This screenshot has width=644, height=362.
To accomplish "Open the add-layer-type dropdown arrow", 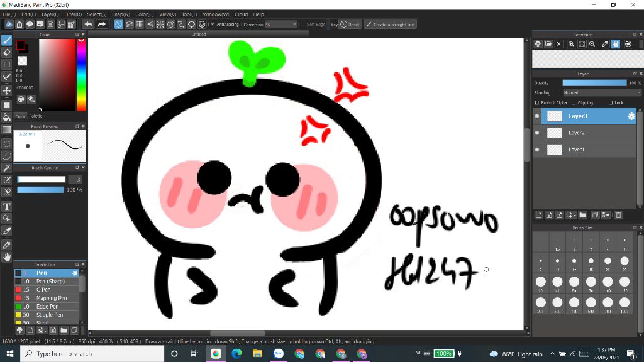I will 575,216.
